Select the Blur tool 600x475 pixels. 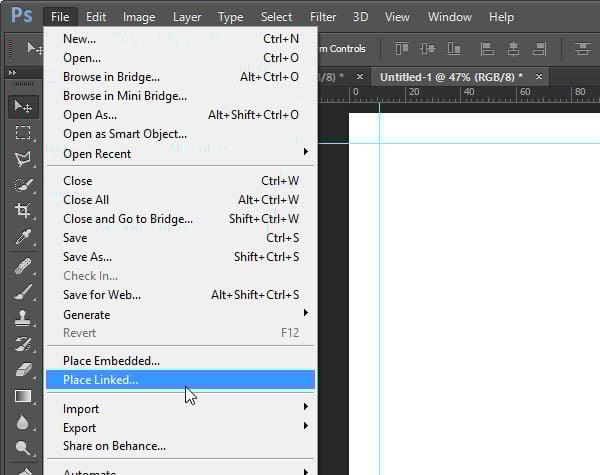click(x=23, y=422)
